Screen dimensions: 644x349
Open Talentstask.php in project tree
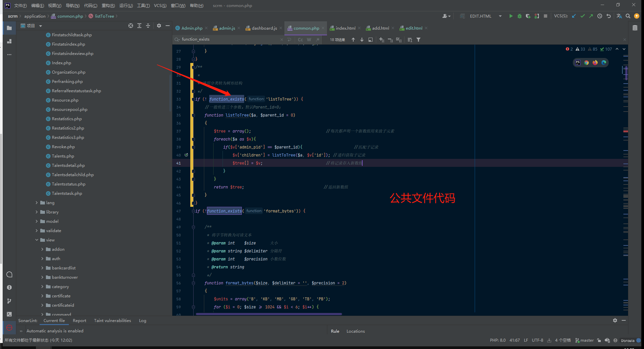click(67, 193)
